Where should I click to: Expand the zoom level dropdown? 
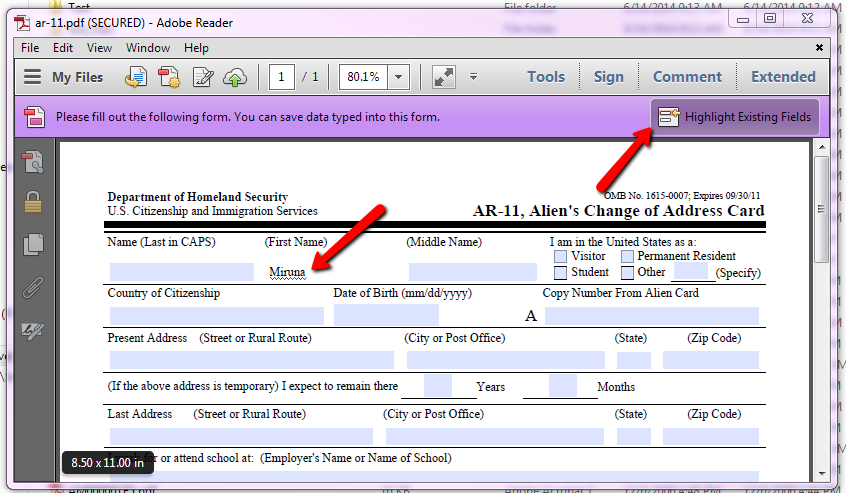[399, 77]
